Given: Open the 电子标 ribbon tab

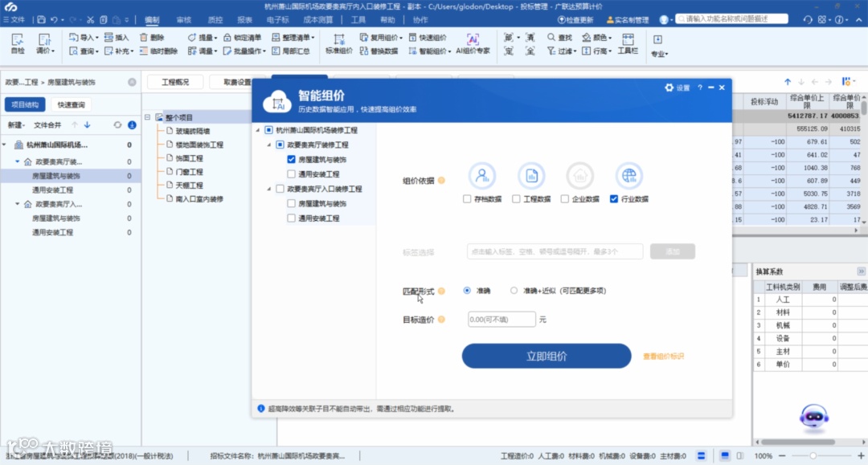Looking at the screenshot, I should (278, 19).
